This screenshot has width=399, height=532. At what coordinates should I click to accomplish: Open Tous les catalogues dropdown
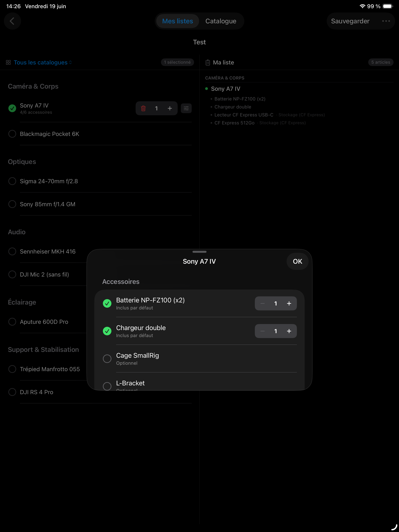(43, 63)
